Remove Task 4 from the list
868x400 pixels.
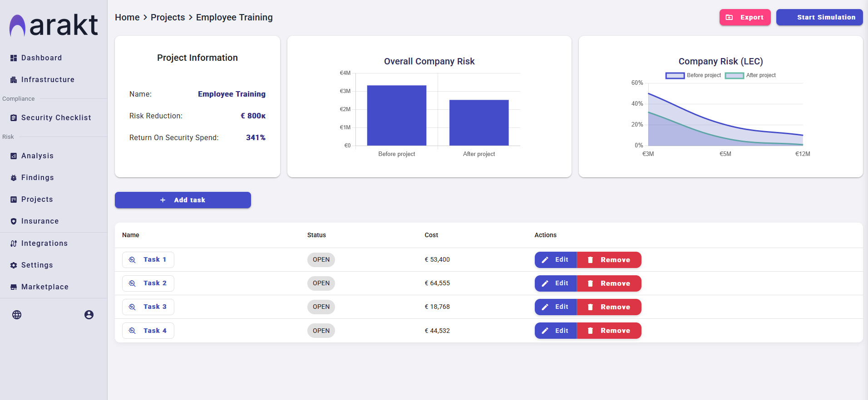coord(609,331)
